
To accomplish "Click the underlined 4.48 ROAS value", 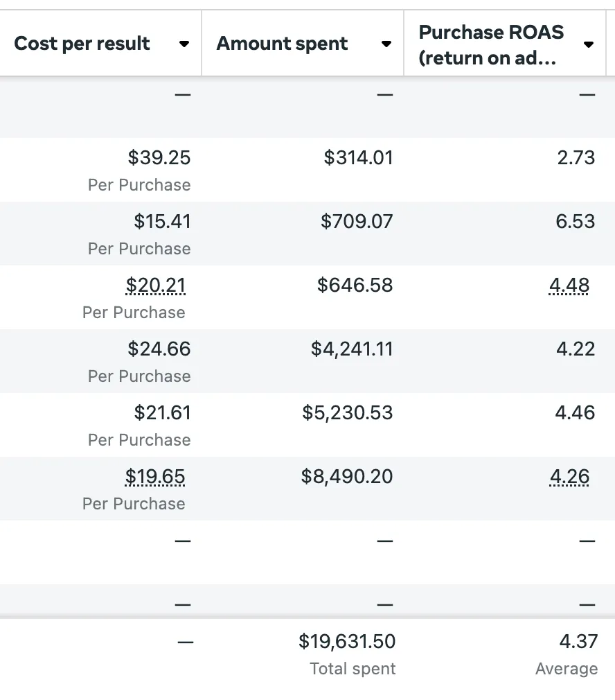I will [569, 286].
